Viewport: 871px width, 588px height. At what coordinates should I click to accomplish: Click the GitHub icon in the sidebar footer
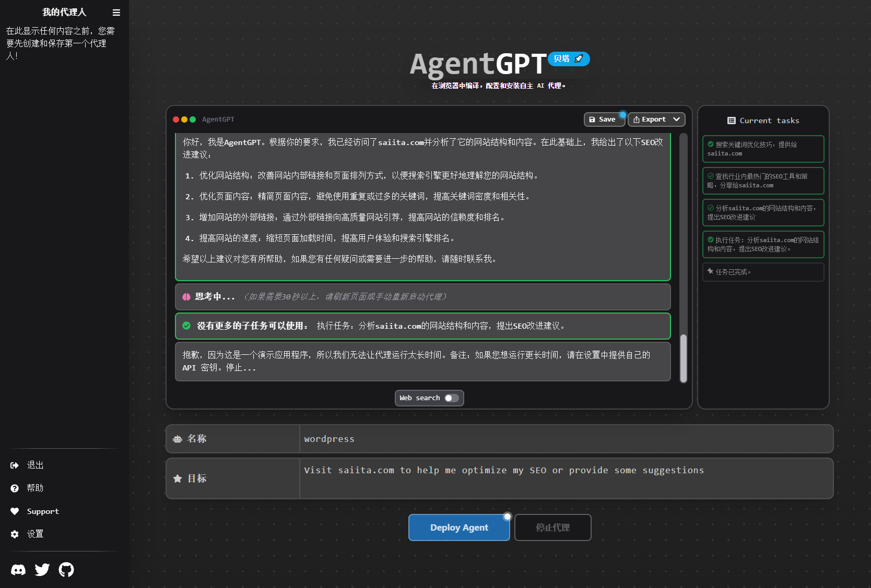(66, 570)
